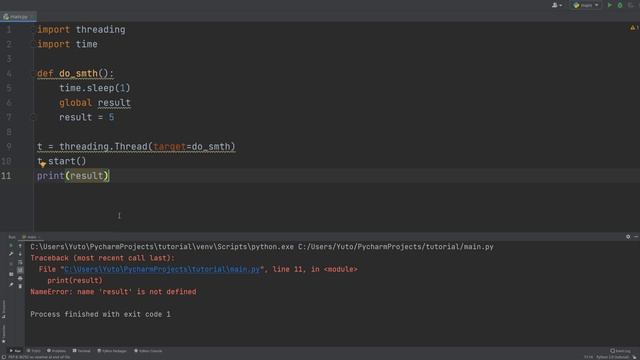
Task: Click the print icon in Run console toolbar
Action: 20,278
